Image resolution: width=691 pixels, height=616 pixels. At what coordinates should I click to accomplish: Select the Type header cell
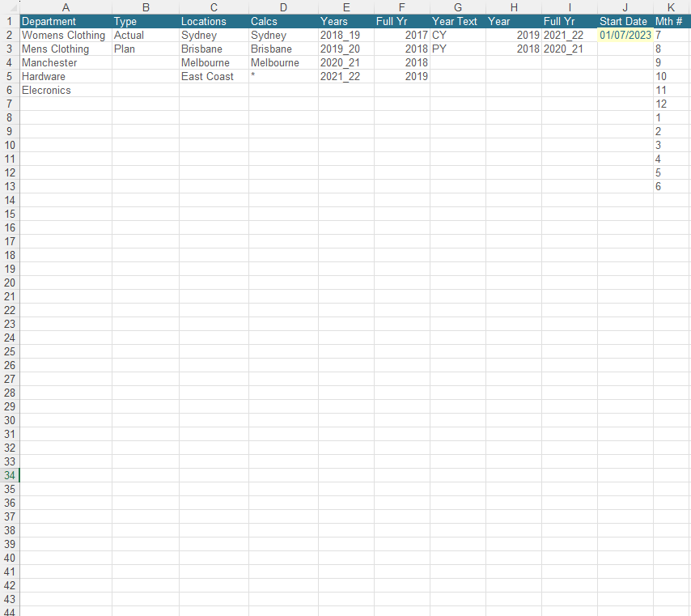pyautogui.click(x=146, y=21)
